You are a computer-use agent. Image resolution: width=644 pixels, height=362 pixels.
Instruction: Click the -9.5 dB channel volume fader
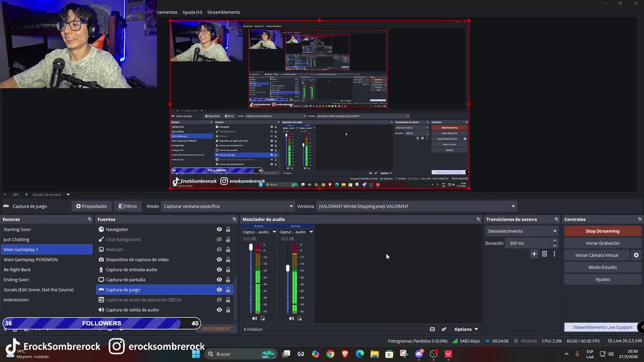pyautogui.click(x=288, y=268)
